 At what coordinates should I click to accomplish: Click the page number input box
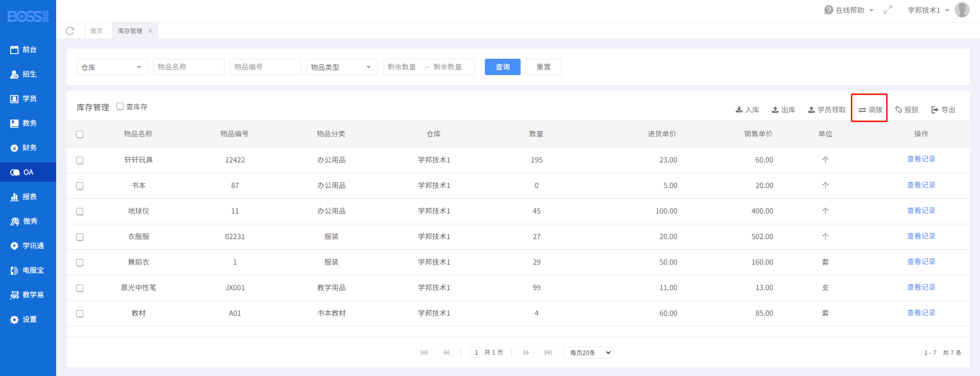click(x=476, y=353)
